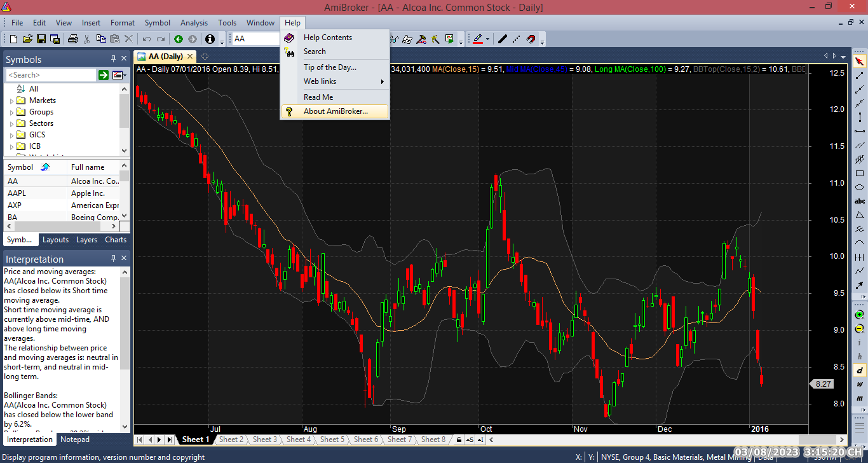Open the Analysis menu
The image size is (868, 463).
(x=194, y=23)
